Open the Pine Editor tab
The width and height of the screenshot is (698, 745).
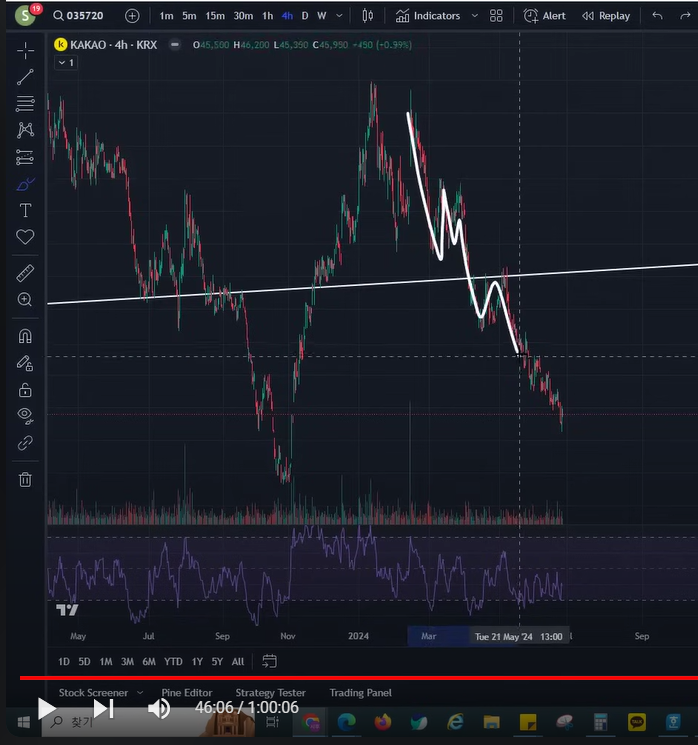tap(187, 693)
